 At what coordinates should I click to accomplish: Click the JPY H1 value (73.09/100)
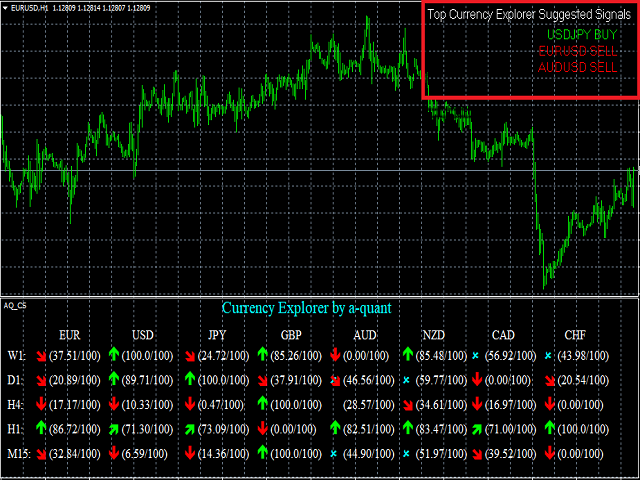223,429
